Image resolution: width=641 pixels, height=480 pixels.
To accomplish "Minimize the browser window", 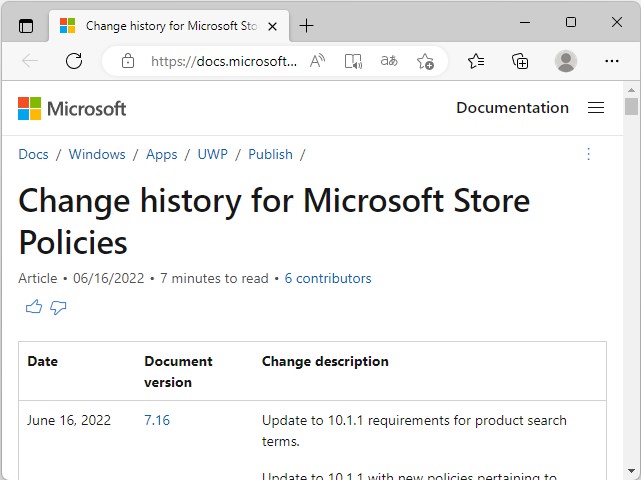I will 525,22.
